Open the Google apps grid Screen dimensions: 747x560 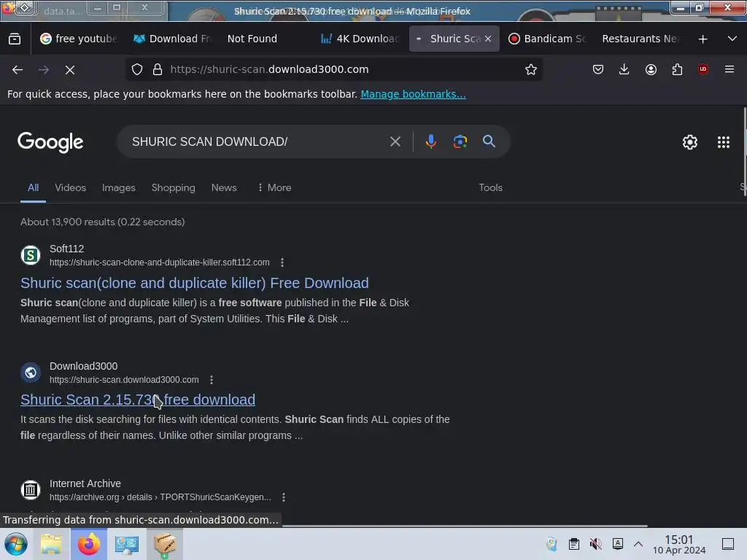point(723,142)
